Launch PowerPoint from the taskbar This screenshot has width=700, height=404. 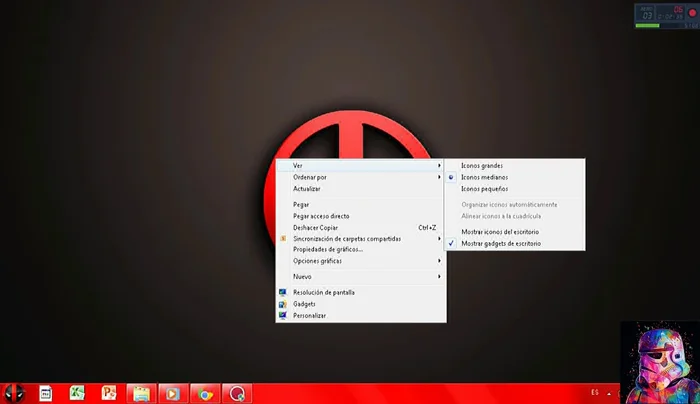tap(108, 393)
